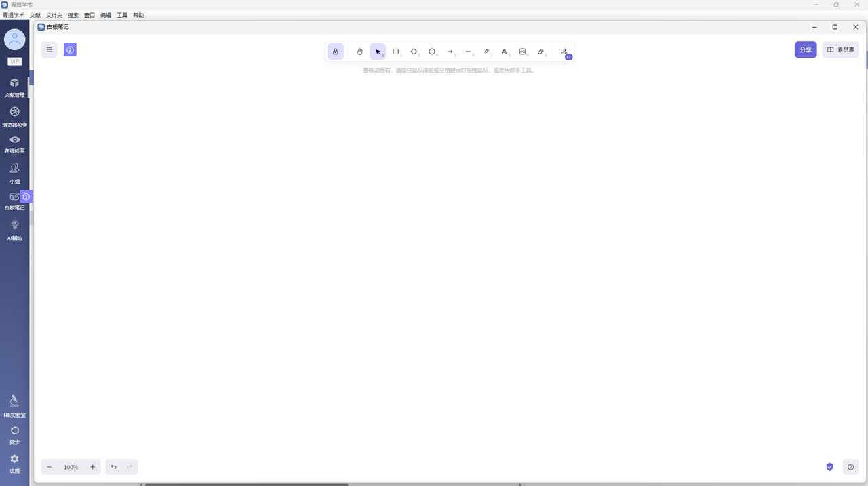This screenshot has height=486, width=868.
Task: Select the eraser tool
Action: point(540,52)
